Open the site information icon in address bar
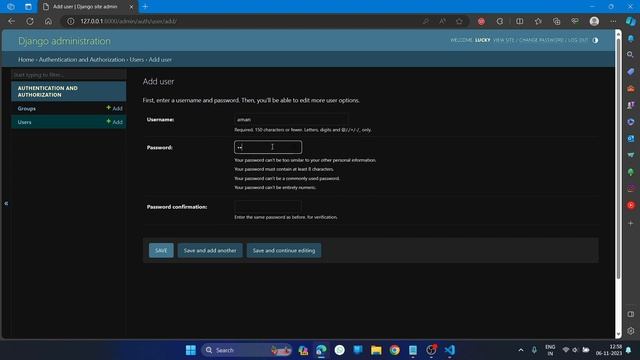 (x=71, y=21)
